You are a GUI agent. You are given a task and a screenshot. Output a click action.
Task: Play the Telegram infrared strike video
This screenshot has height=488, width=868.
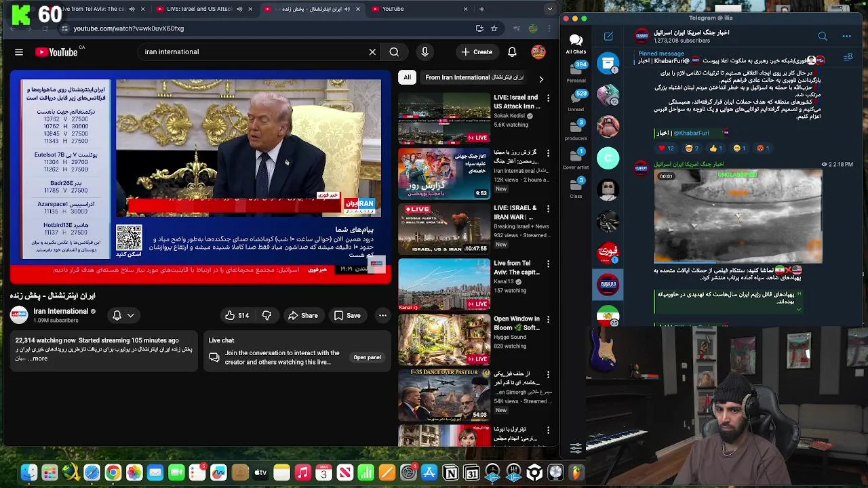(738, 216)
